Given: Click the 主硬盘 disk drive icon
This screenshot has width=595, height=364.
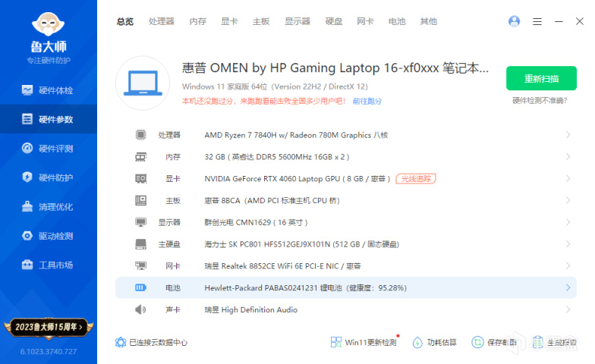Looking at the screenshot, I should click(x=141, y=244).
